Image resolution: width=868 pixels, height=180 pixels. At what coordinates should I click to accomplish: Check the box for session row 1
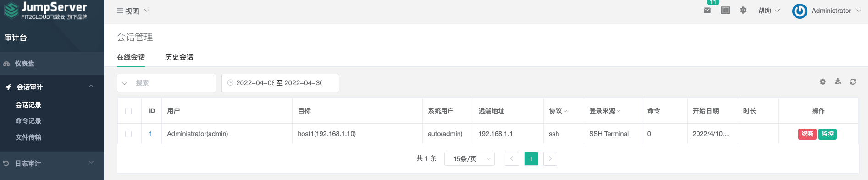(128, 134)
